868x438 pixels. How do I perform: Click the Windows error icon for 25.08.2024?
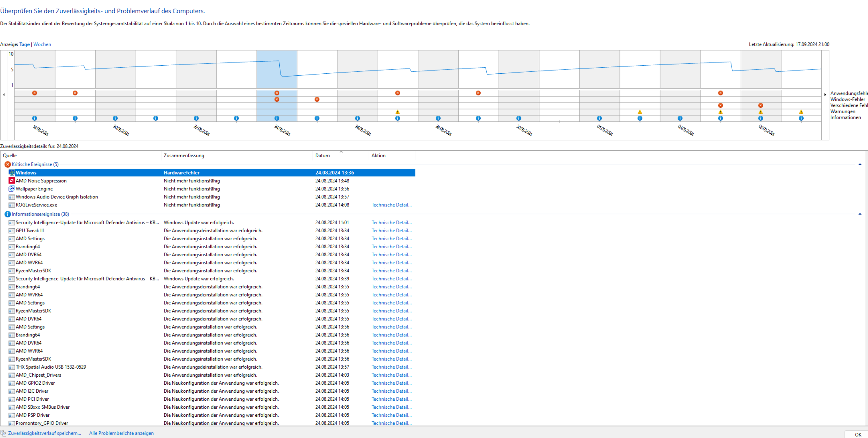click(x=317, y=100)
